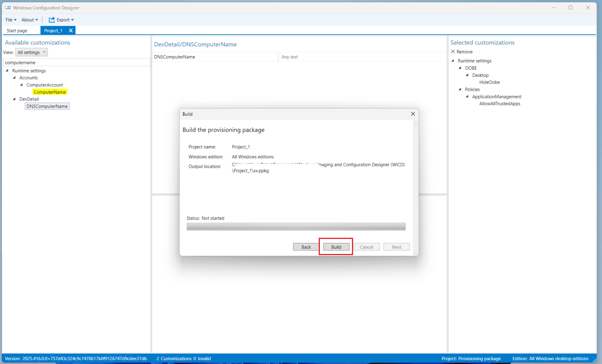
Task: Click the 'Status: Not started' text
Action: (x=206, y=218)
